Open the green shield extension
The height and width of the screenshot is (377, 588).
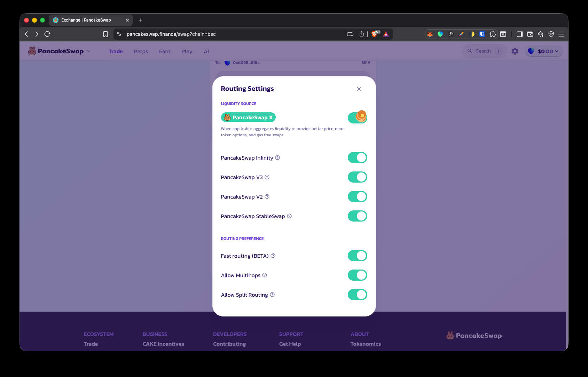pos(440,34)
